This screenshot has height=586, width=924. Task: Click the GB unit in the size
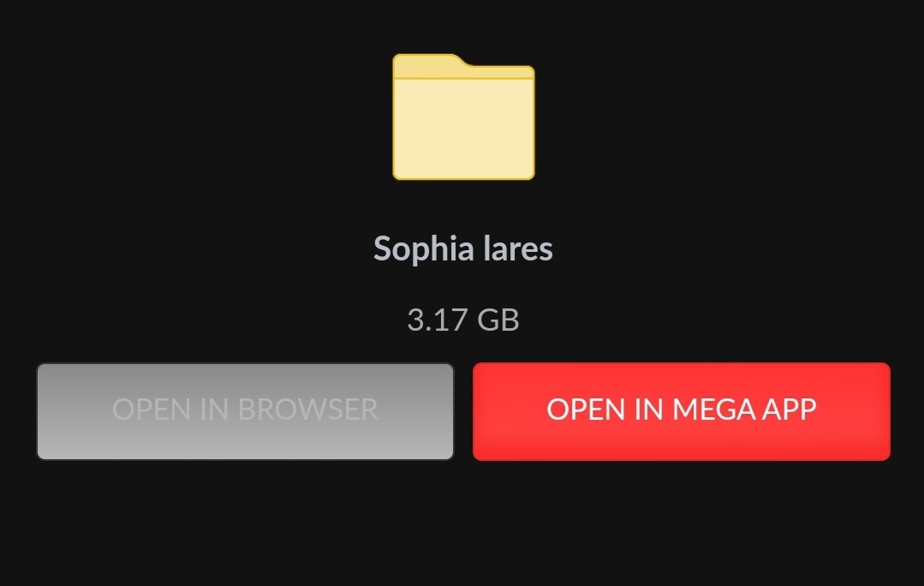498,320
